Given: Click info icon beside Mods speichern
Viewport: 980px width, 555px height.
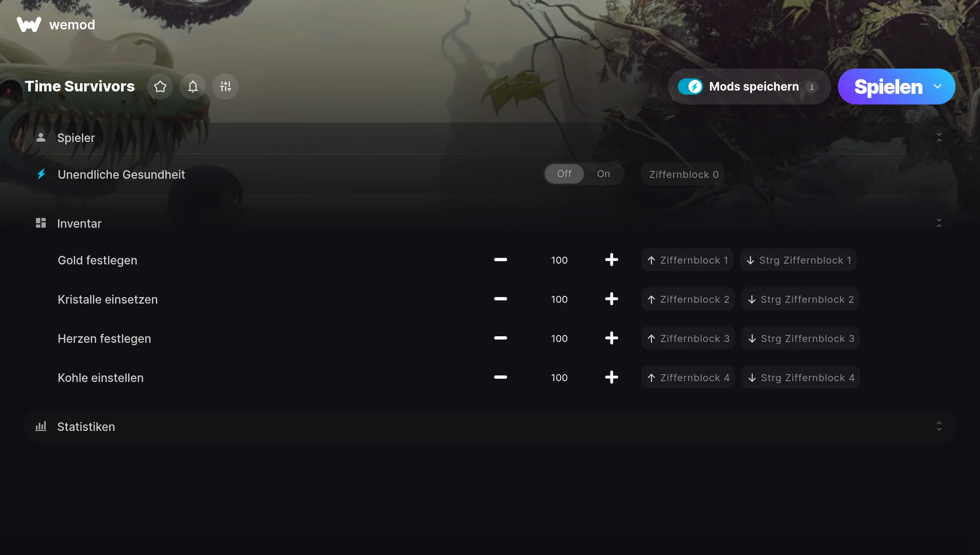Looking at the screenshot, I should coord(812,87).
